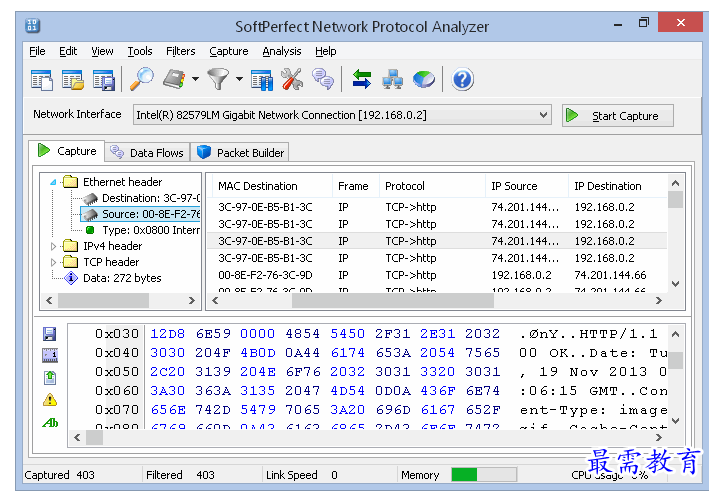Switch to the Capture tab

67,151
